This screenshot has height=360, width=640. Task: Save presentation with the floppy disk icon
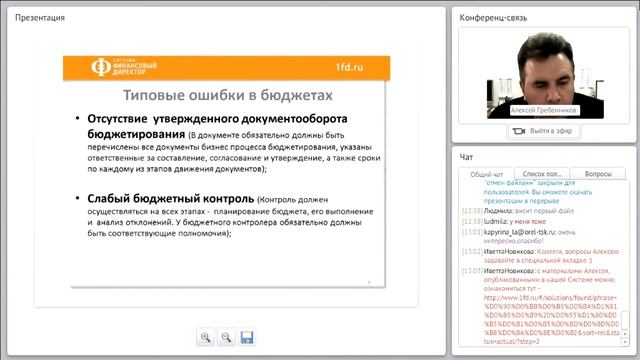[247, 338]
